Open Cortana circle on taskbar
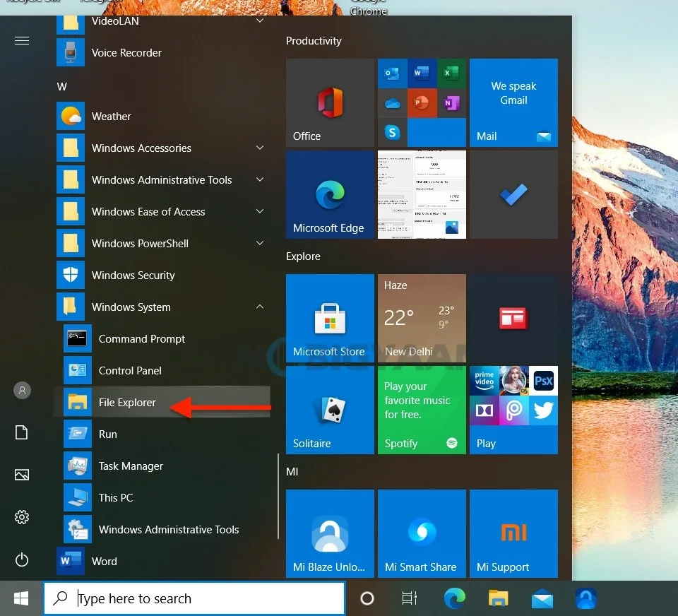Image resolution: width=678 pixels, height=616 pixels. tap(367, 599)
